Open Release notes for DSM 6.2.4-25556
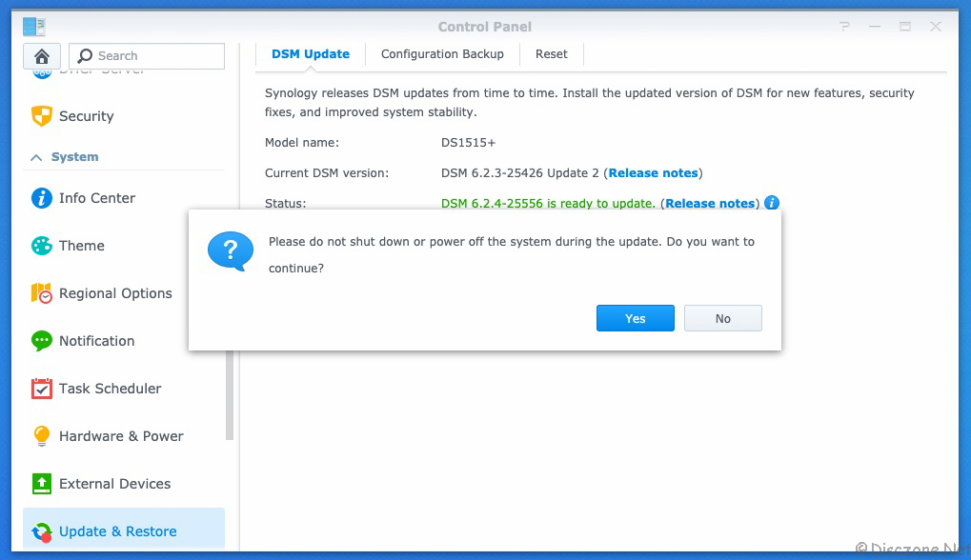The width and height of the screenshot is (971, 560). (x=710, y=204)
